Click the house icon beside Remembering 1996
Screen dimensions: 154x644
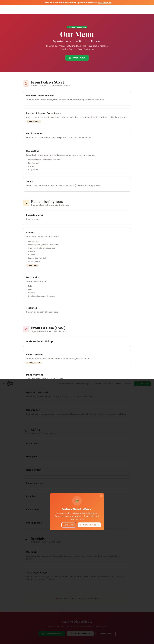26,203
